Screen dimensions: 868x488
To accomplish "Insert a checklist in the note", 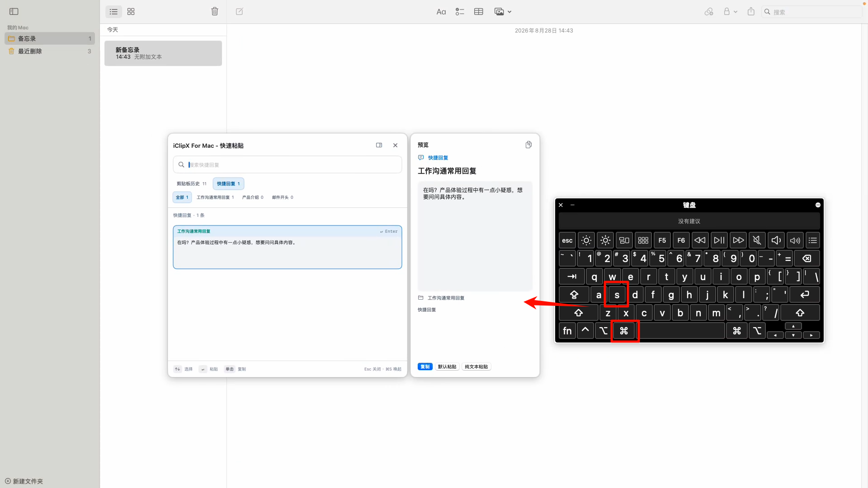I will (460, 12).
